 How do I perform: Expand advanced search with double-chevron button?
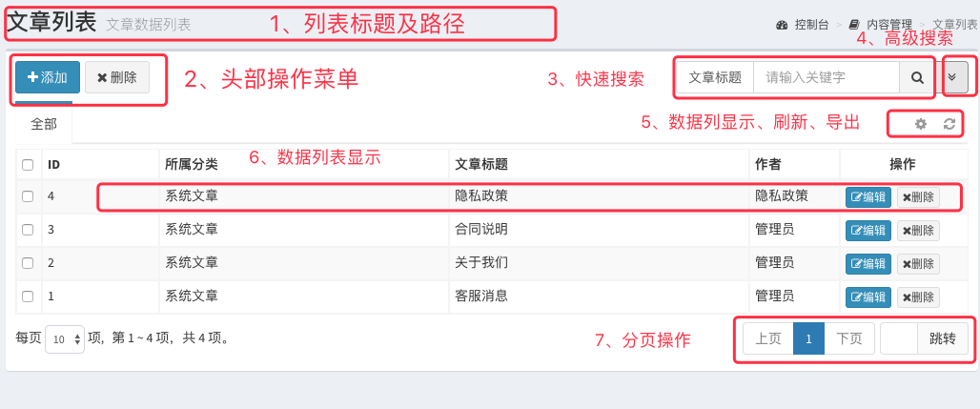click(x=954, y=77)
